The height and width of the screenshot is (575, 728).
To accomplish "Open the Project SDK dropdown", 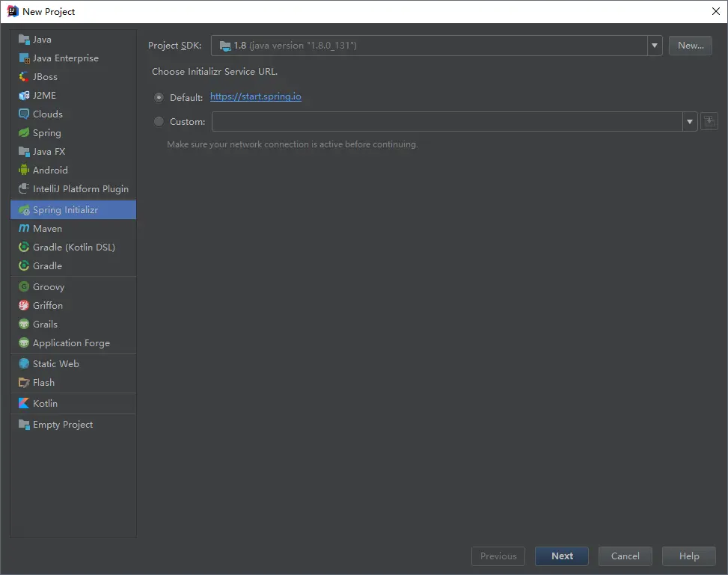I will pos(655,46).
